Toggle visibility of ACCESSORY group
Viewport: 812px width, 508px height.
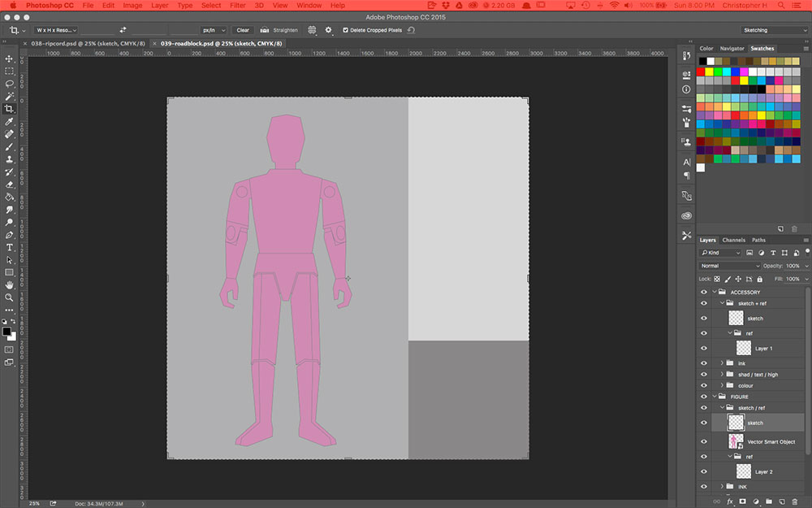(704, 292)
